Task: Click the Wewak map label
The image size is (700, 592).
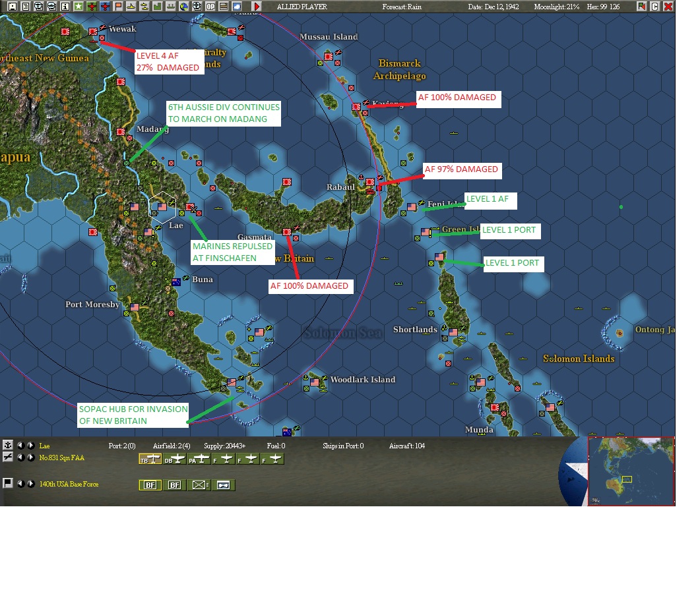Action: [x=122, y=29]
